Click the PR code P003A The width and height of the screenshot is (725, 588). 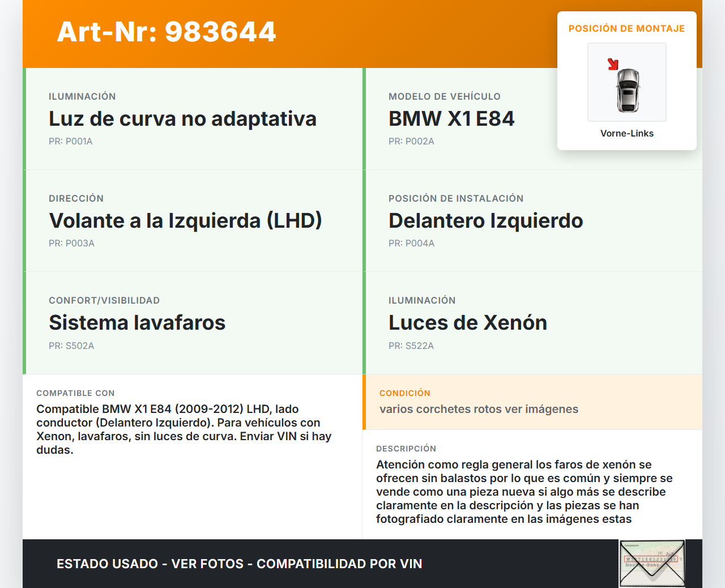point(71,243)
